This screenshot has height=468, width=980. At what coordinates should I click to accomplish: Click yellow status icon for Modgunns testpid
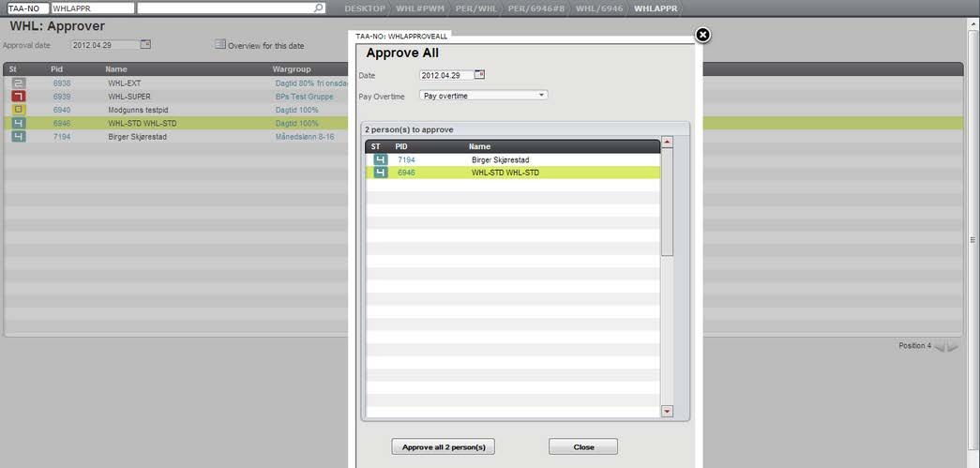click(18, 110)
